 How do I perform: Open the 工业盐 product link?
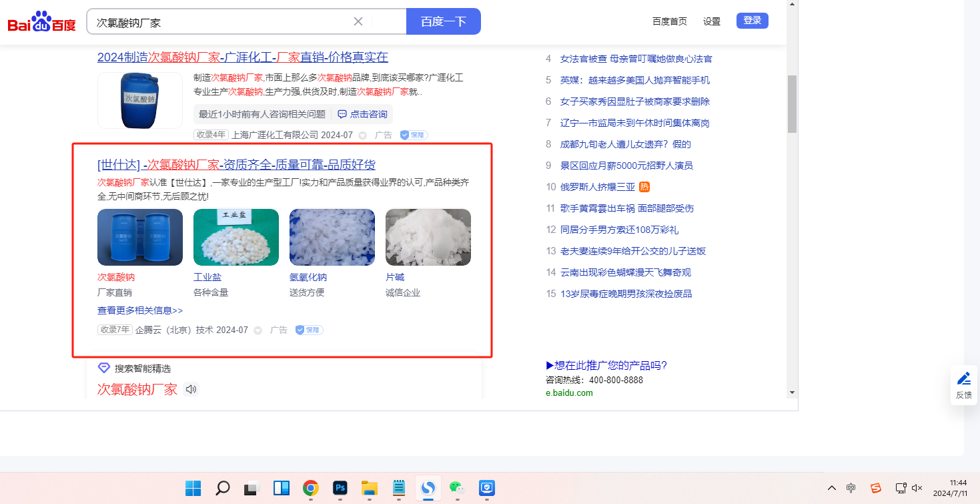(207, 278)
